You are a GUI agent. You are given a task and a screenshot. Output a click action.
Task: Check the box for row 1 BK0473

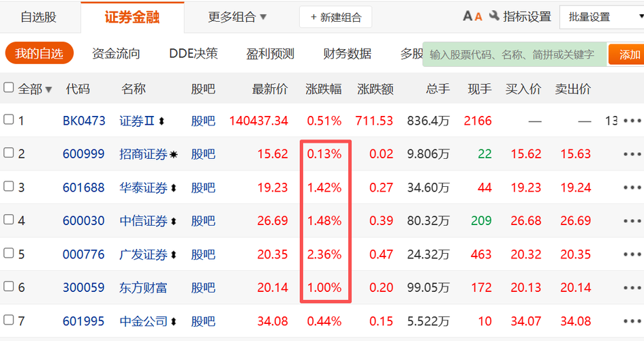[x=8, y=119]
